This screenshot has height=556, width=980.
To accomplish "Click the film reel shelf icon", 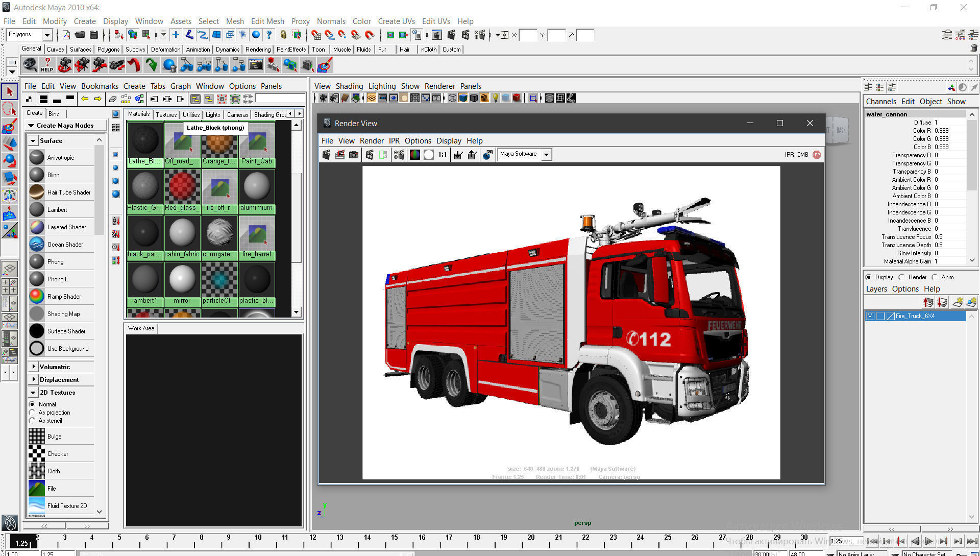I will (30, 65).
